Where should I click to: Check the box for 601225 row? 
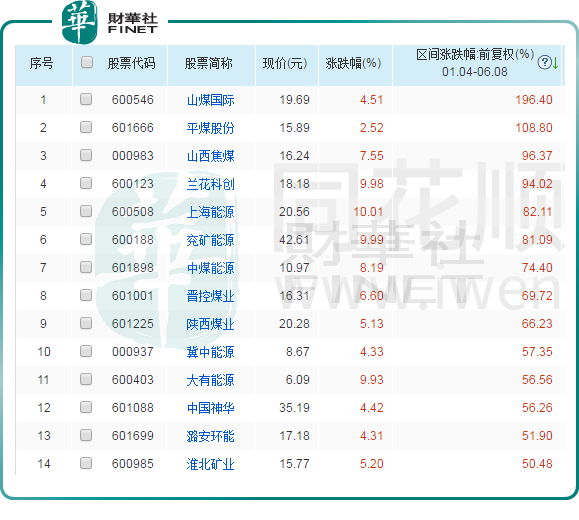[86, 323]
